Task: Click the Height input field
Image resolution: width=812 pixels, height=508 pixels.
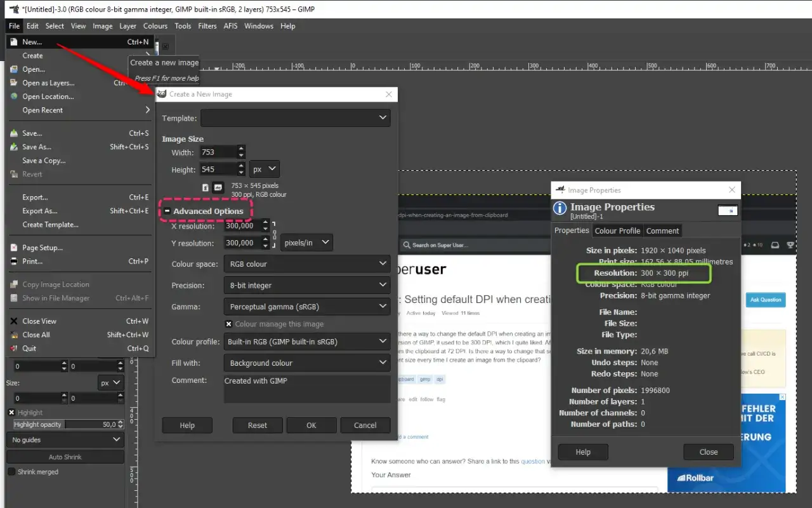Action: (218, 170)
